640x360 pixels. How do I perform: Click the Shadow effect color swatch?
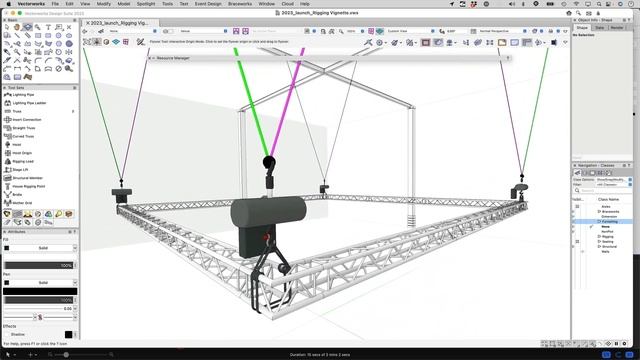click(68, 334)
